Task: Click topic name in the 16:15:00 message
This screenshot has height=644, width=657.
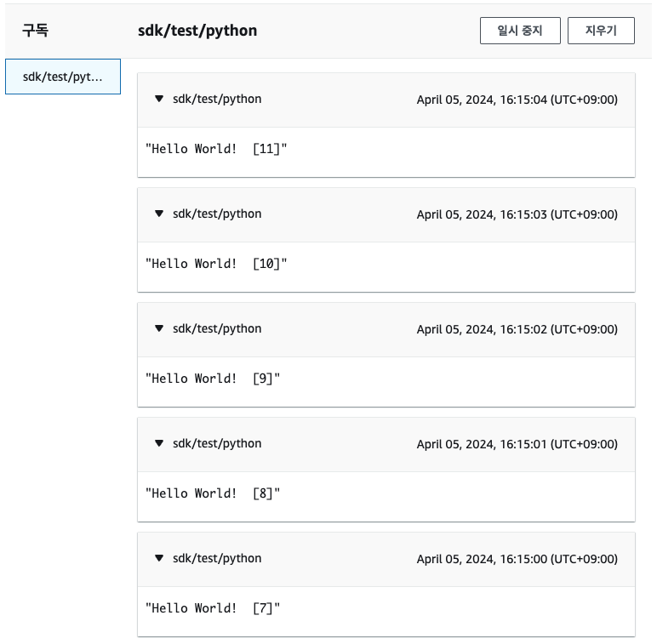Action: (x=217, y=559)
